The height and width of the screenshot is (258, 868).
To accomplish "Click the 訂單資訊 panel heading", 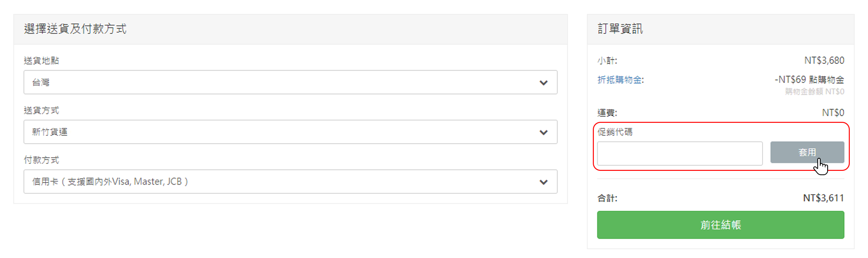I will pyautogui.click(x=620, y=29).
